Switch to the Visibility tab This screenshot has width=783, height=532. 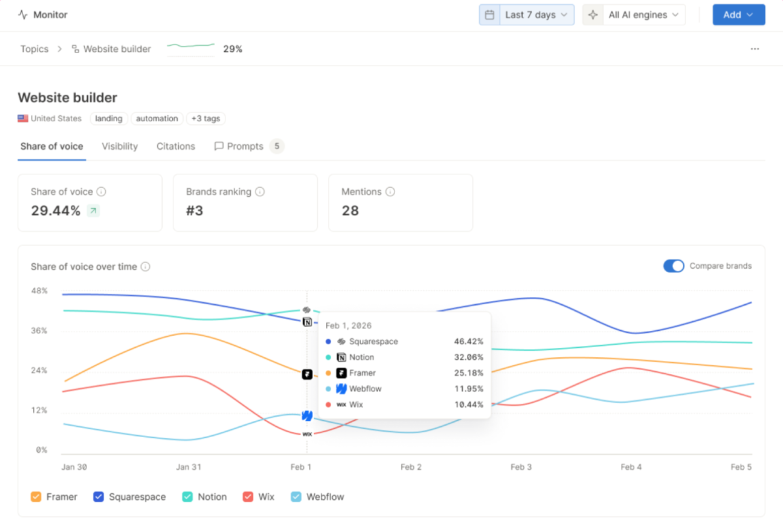point(119,147)
